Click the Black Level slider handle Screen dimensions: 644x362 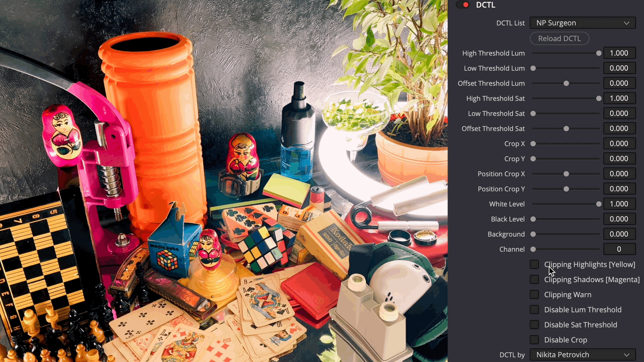click(x=533, y=219)
